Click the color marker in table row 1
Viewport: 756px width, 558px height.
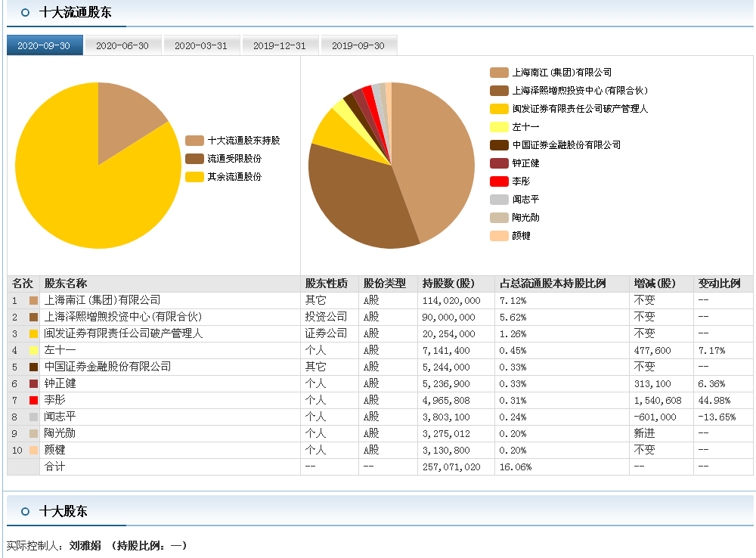(x=34, y=301)
